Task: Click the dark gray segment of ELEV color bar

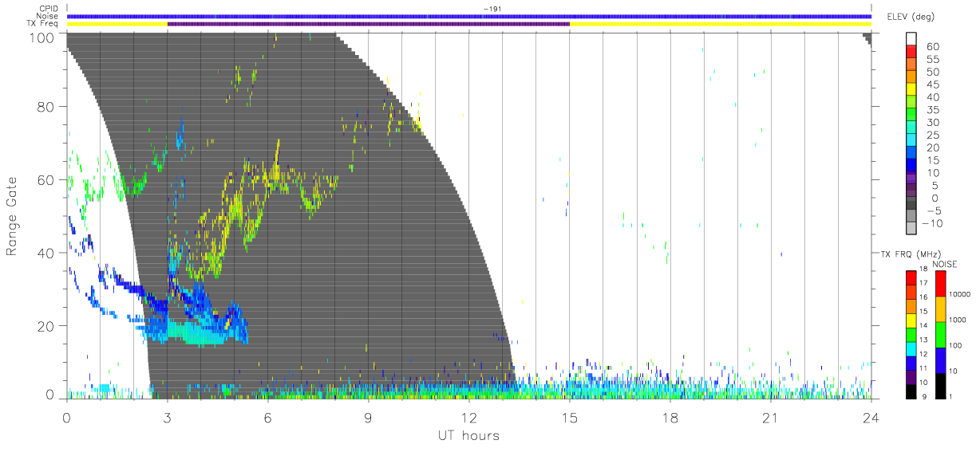Action: tap(912, 201)
